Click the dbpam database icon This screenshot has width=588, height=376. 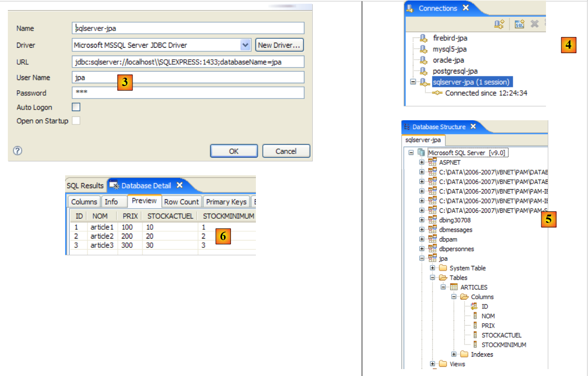[x=432, y=239]
